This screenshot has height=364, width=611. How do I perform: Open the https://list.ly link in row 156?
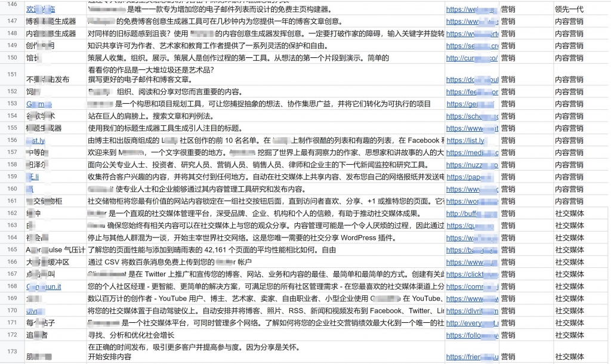pos(465,140)
